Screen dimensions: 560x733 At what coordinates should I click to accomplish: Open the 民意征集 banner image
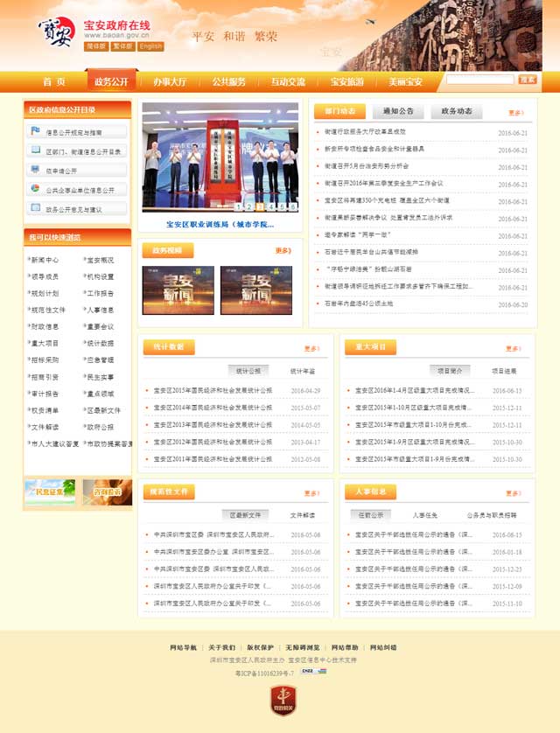point(50,492)
